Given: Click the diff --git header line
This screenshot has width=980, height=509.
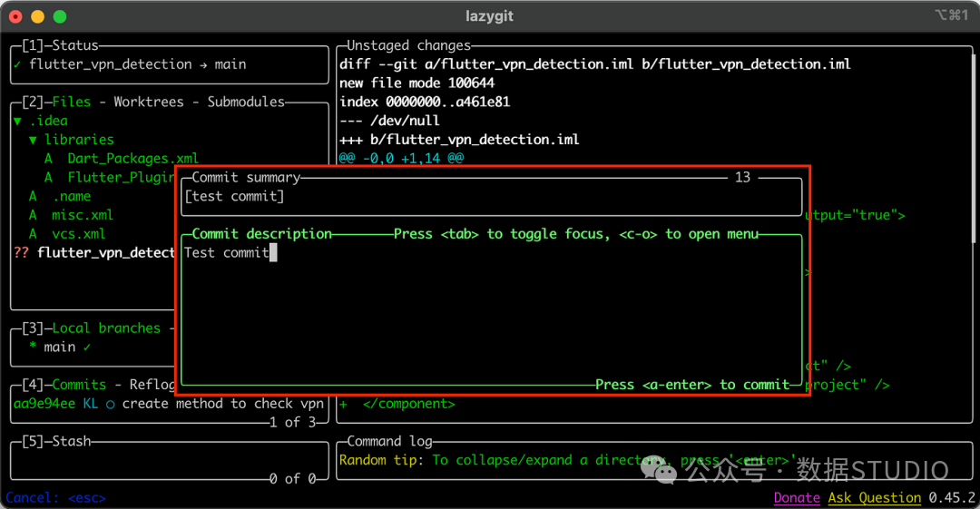Looking at the screenshot, I should [x=594, y=64].
